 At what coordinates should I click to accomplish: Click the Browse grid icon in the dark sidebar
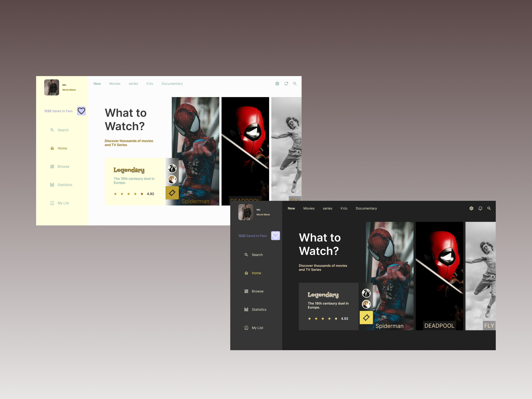tap(246, 291)
